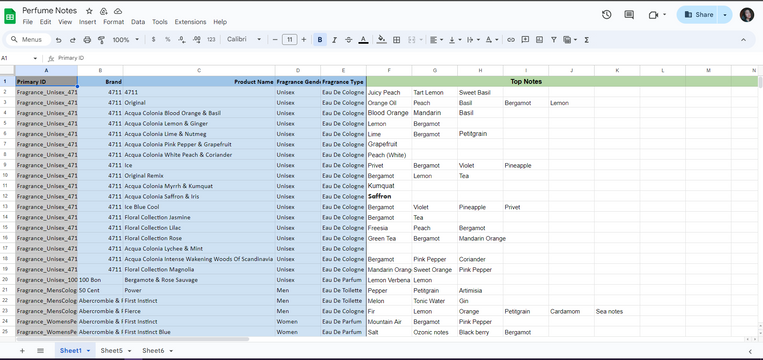
Task: Open the Borders tool
Action: tap(397, 40)
